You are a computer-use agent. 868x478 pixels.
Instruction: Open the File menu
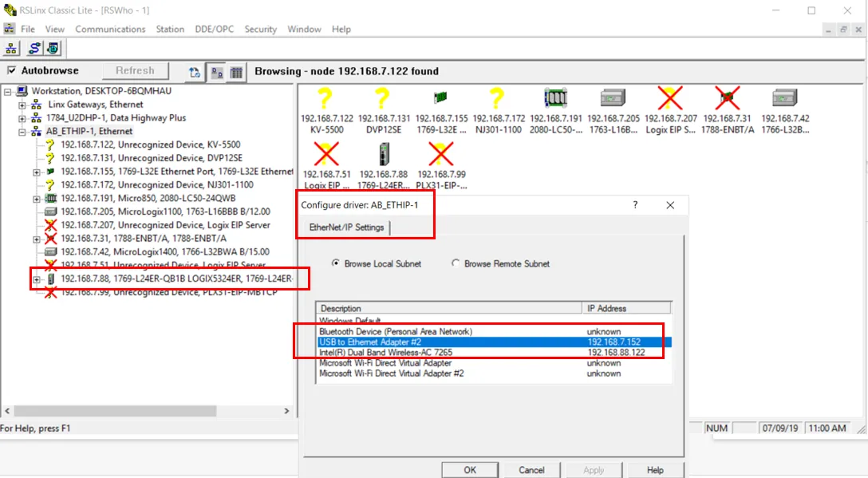tap(28, 29)
